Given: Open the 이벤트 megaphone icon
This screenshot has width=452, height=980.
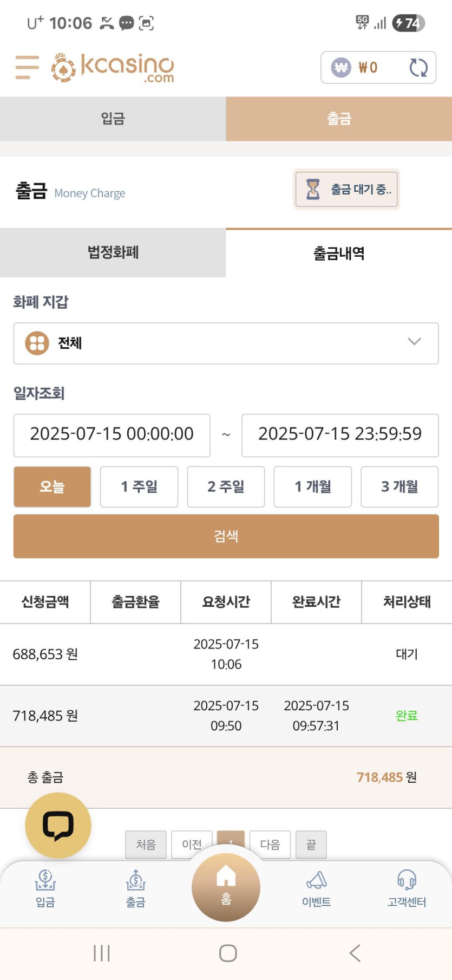Looking at the screenshot, I should pos(316,888).
